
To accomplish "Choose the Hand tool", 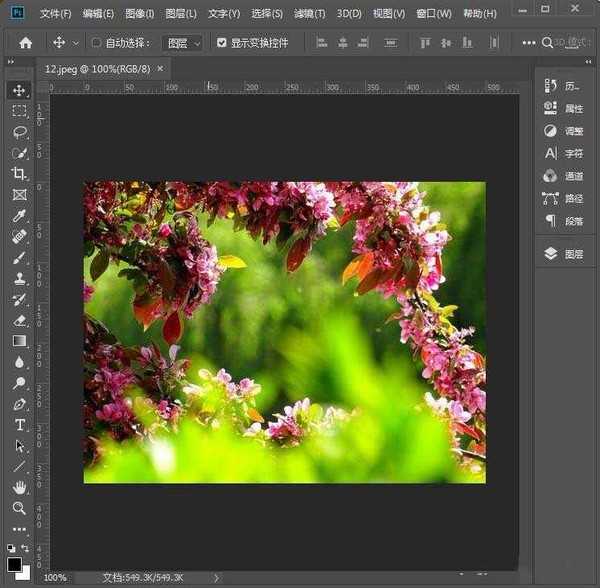I will tap(19, 487).
